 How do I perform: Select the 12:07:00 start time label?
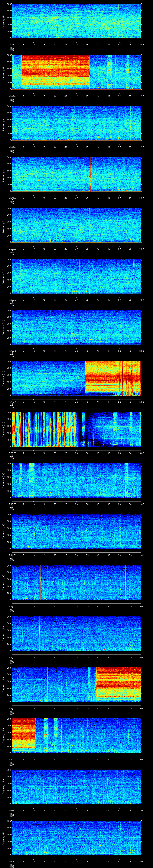12,351
